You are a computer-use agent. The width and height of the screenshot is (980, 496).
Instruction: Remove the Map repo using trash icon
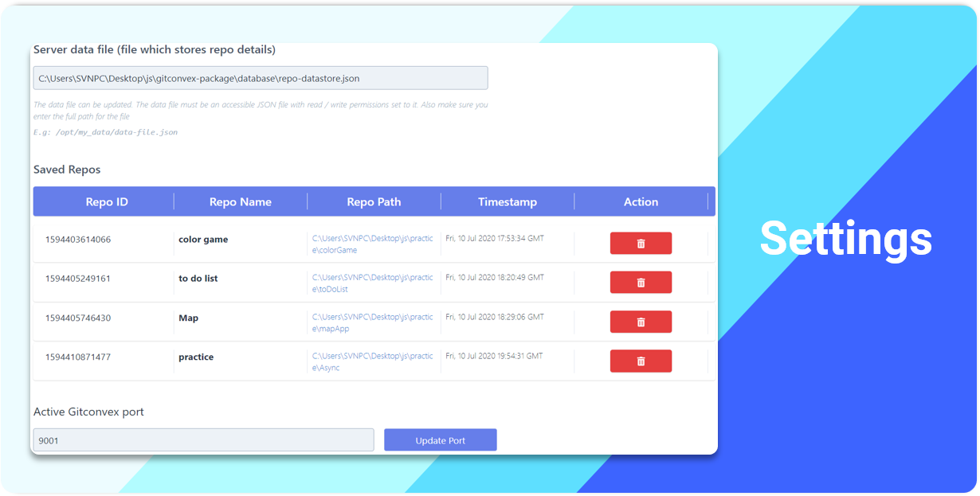point(641,322)
